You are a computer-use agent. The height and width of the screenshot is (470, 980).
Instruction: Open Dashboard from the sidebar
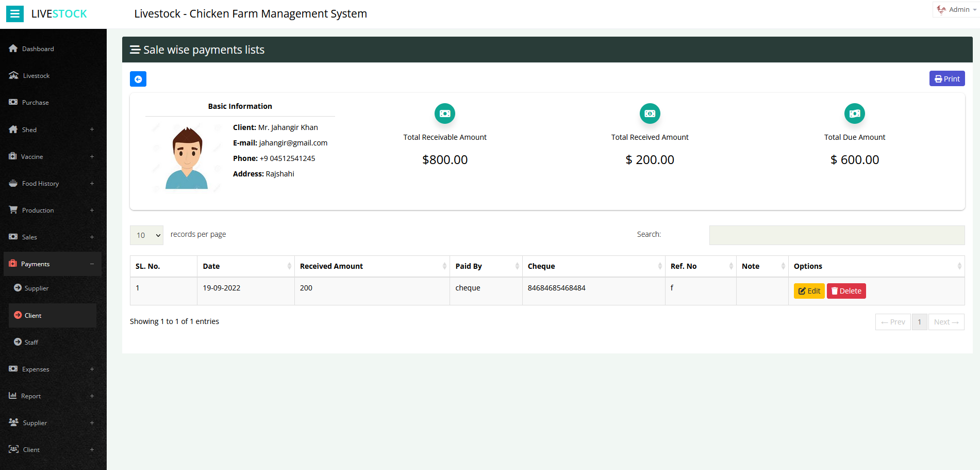(x=38, y=49)
